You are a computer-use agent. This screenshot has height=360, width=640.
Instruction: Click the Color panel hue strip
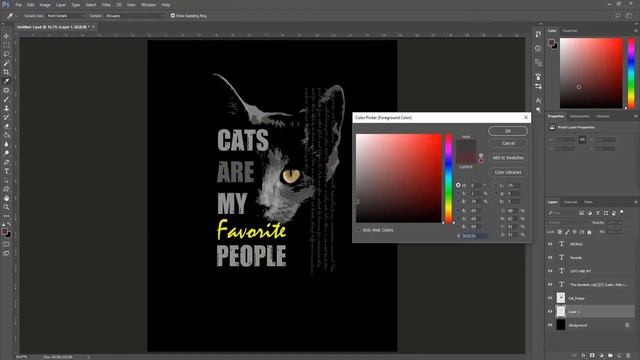point(631,73)
